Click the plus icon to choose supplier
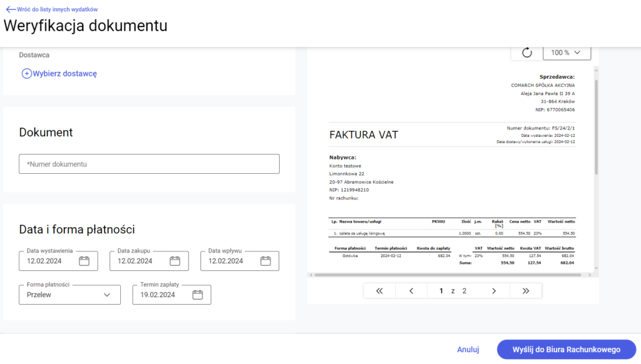641x364 pixels. 26,74
